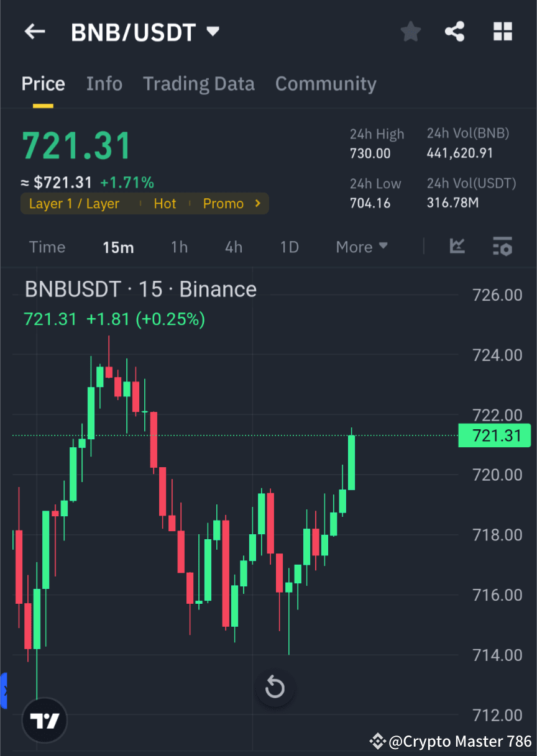Toggle the 15m interval selection
The image size is (537, 756).
(118, 247)
